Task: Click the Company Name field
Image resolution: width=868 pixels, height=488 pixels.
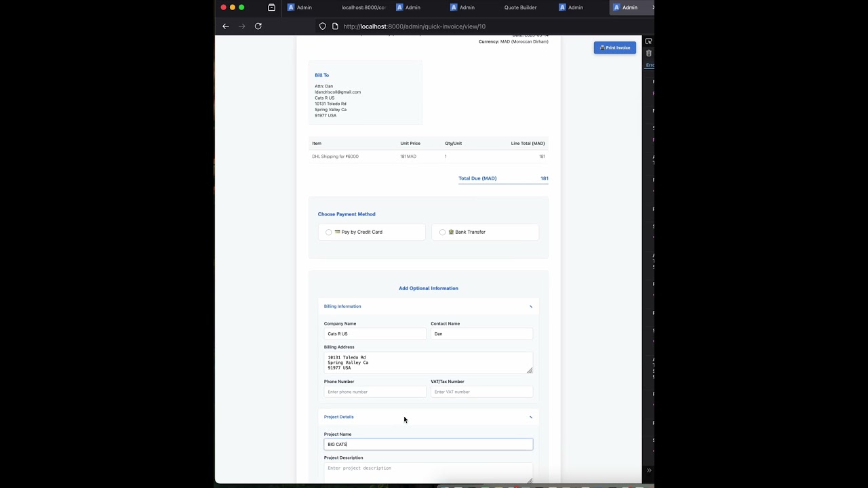Action: (375, 333)
